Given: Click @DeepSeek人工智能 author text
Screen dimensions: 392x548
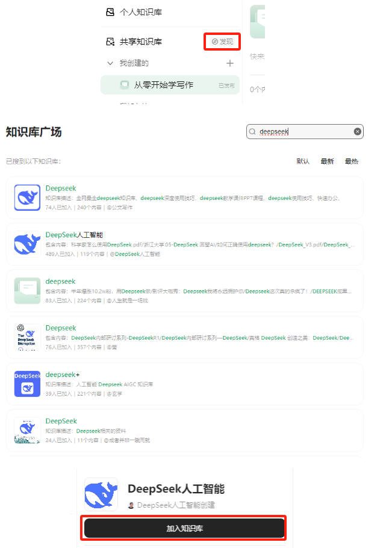Looking at the screenshot, I should point(135,254).
